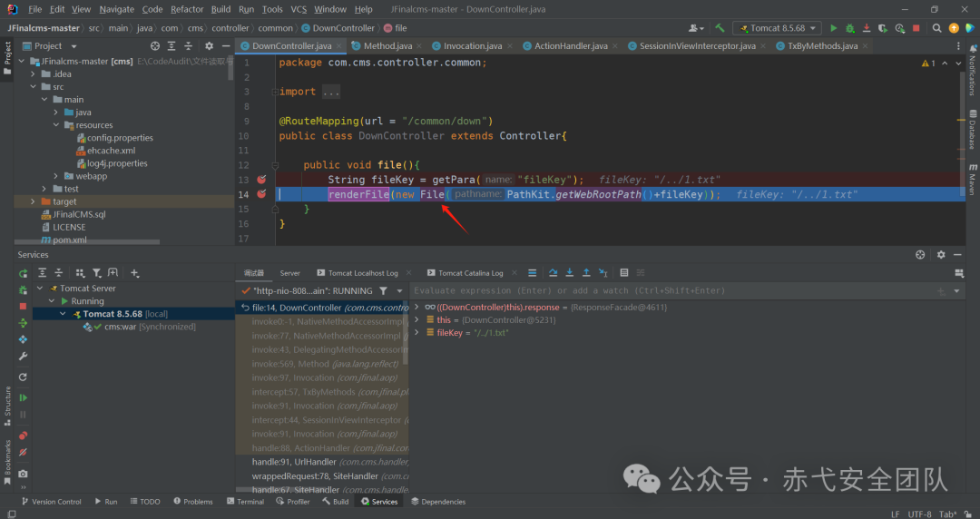Image resolution: width=980 pixels, height=519 pixels.
Task: Expand the java folder in tree
Action: coord(55,112)
